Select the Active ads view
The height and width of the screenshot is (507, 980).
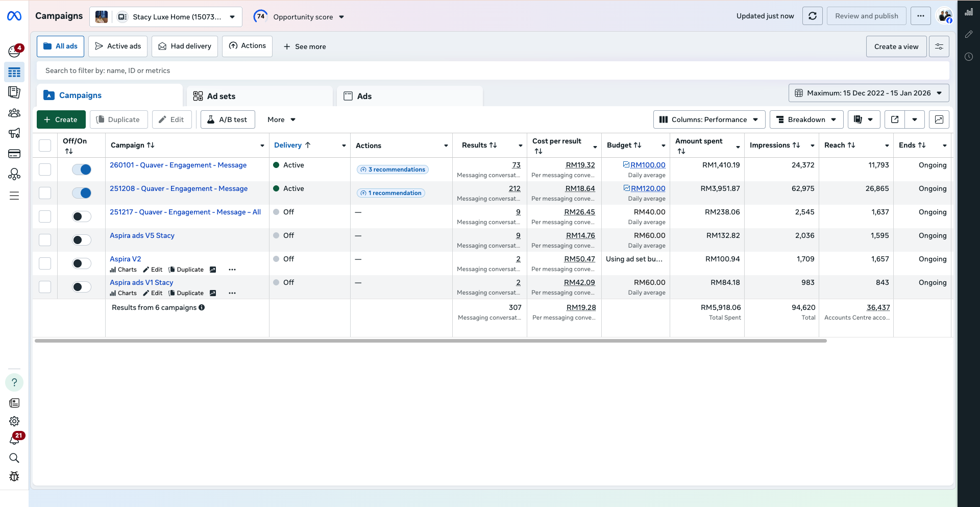(118, 46)
